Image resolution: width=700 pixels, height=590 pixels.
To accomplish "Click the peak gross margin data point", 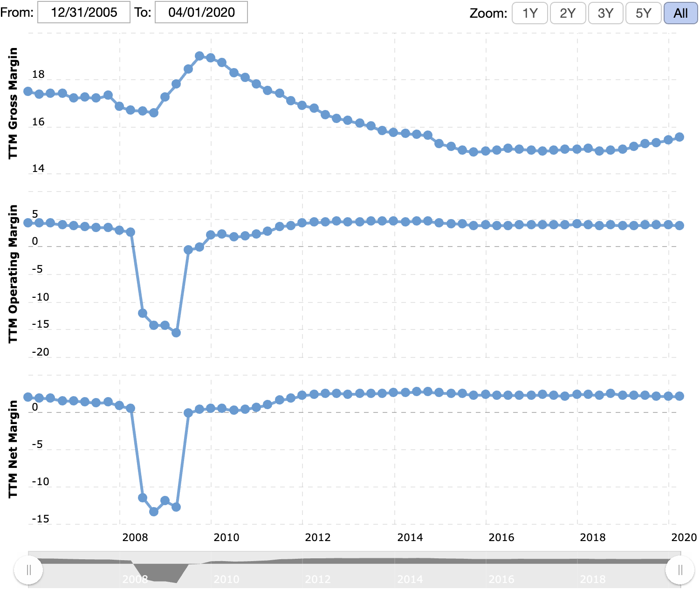I will click(199, 56).
